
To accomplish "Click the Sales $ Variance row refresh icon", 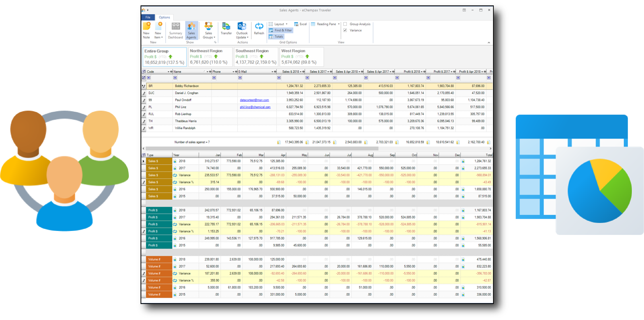I will (175, 175).
